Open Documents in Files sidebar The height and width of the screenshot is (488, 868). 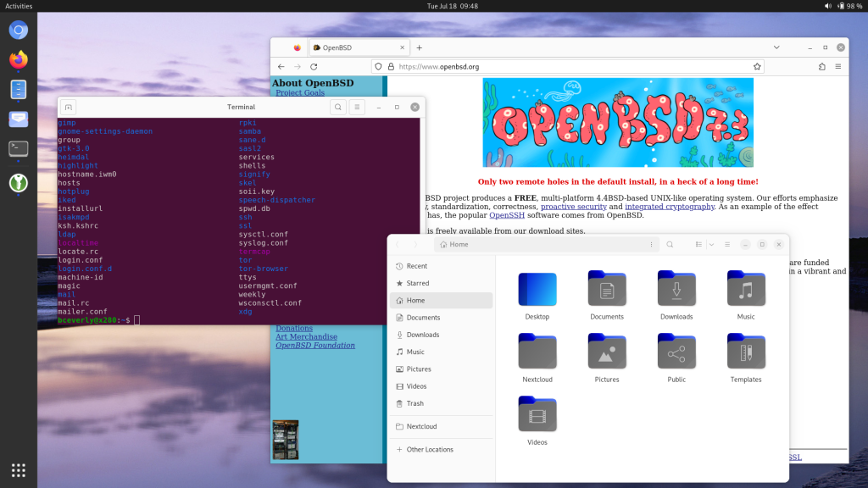[441, 318]
